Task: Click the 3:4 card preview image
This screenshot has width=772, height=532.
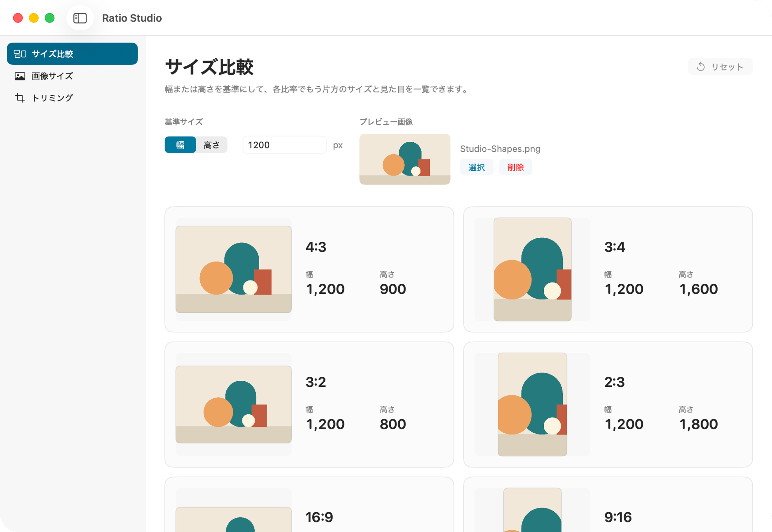Action: point(532,269)
